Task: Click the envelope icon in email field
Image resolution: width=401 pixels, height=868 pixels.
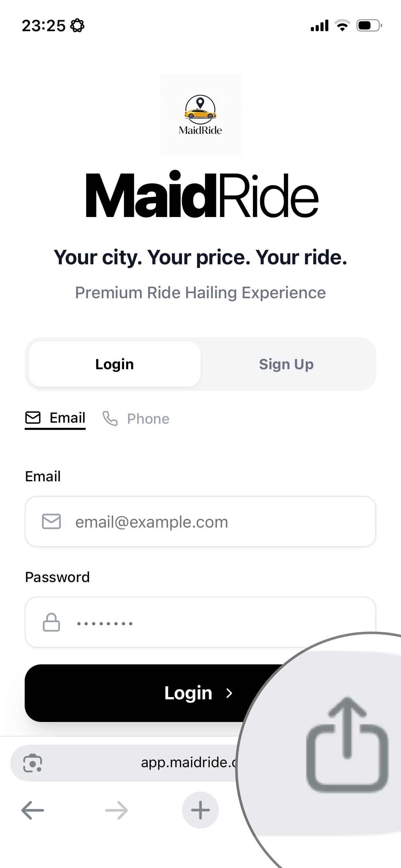Action: 51,521
